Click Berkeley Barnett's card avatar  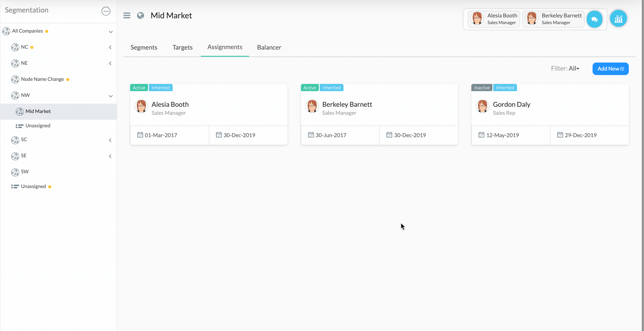[x=312, y=106]
